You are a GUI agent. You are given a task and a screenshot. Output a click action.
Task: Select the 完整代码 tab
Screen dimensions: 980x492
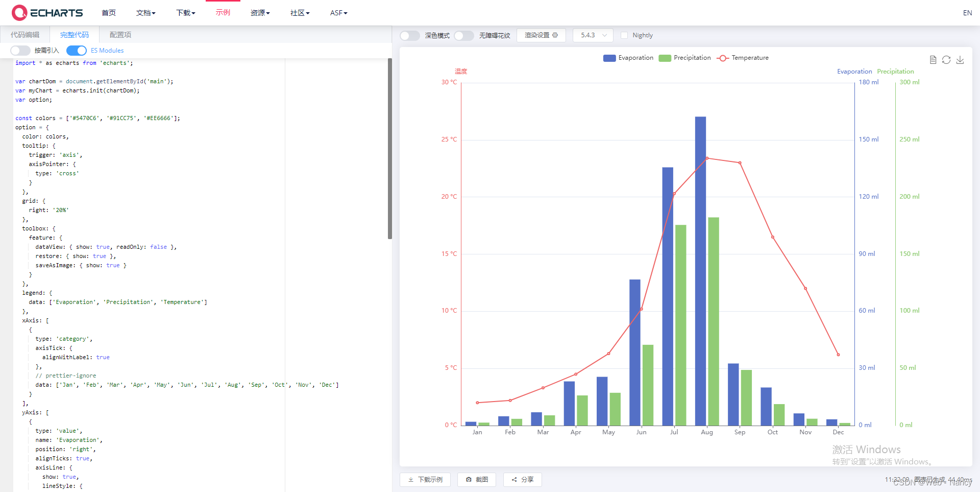(x=74, y=35)
